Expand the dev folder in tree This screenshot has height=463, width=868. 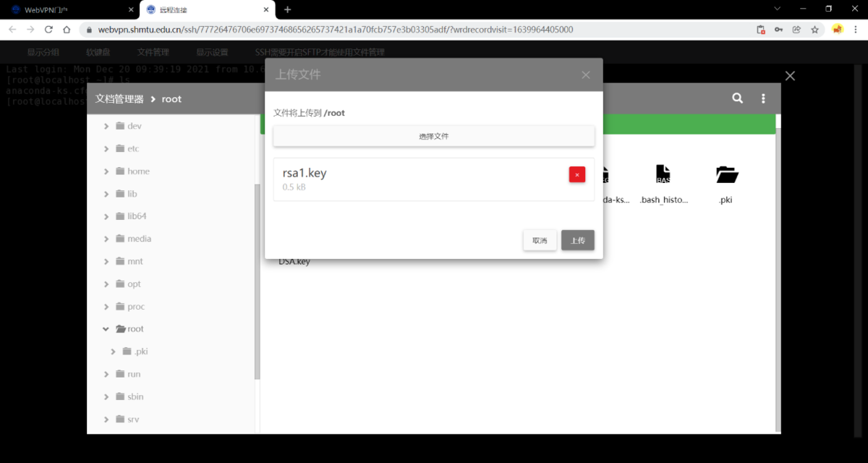(x=106, y=126)
